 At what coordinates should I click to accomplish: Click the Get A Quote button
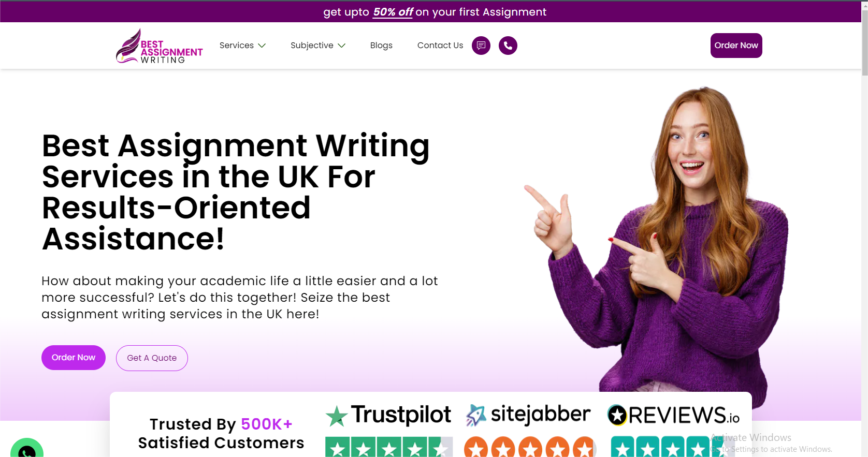point(152,358)
